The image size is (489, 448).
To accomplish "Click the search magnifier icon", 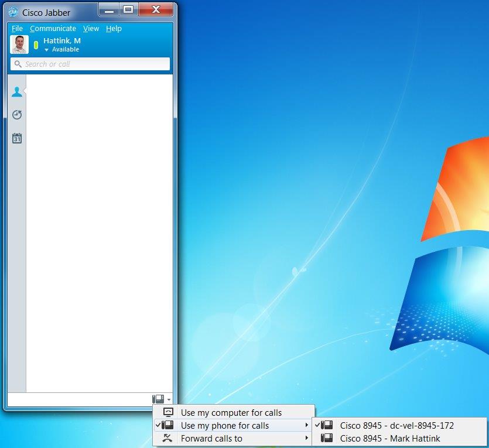I will pyautogui.click(x=18, y=64).
